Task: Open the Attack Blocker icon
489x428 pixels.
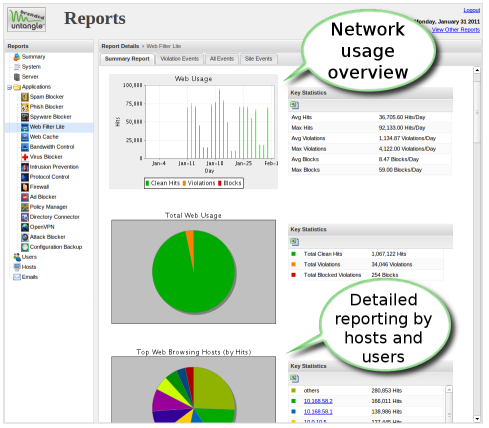Action: [25, 237]
